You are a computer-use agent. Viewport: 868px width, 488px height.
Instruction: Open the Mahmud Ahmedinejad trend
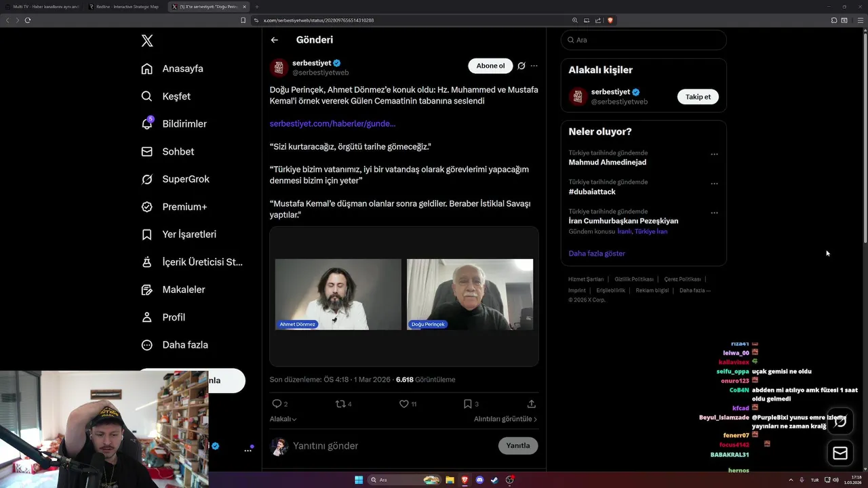tap(608, 163)
